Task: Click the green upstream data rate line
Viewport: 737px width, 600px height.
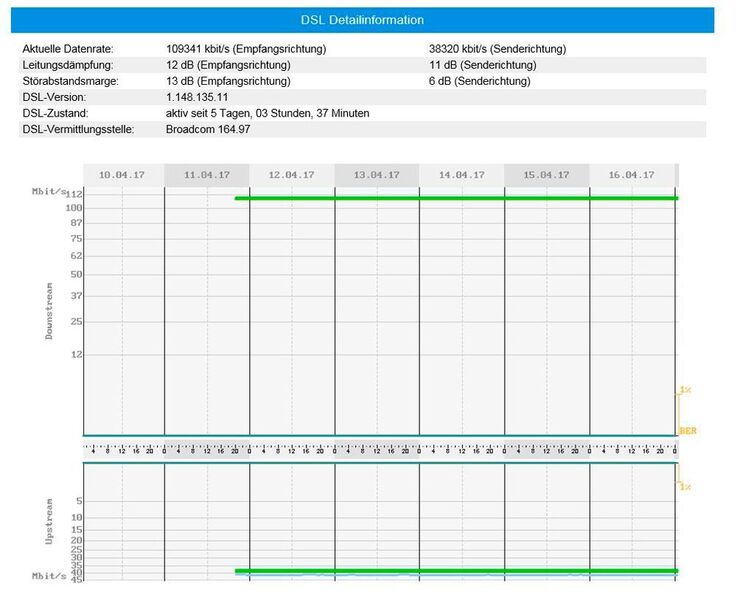Action: point(456,571)
